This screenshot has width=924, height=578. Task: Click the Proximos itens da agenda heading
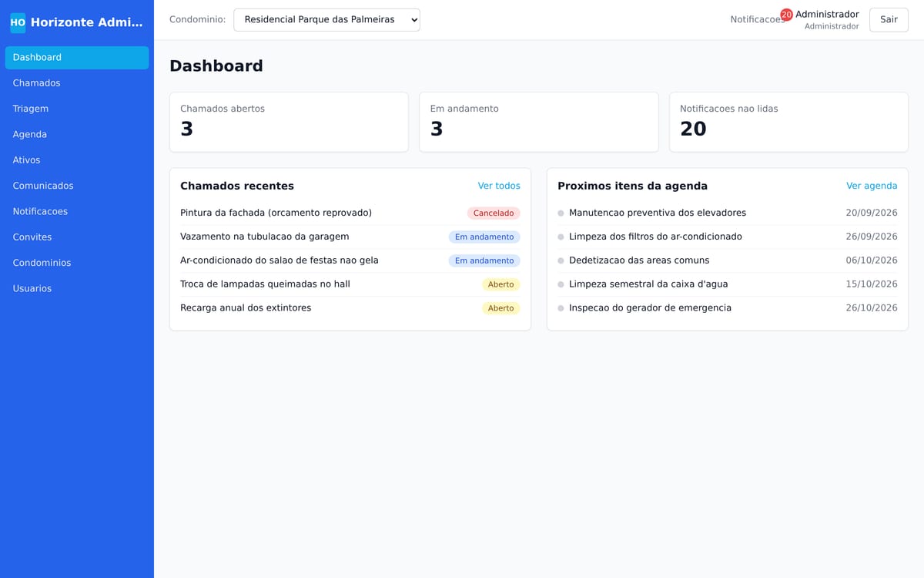[x=632, y=186]
